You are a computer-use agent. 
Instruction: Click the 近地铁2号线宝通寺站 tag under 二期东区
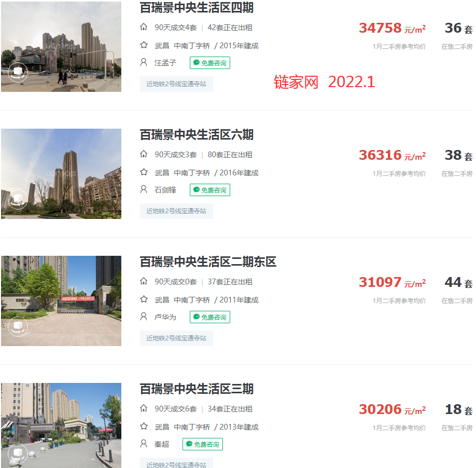point(176,338)
